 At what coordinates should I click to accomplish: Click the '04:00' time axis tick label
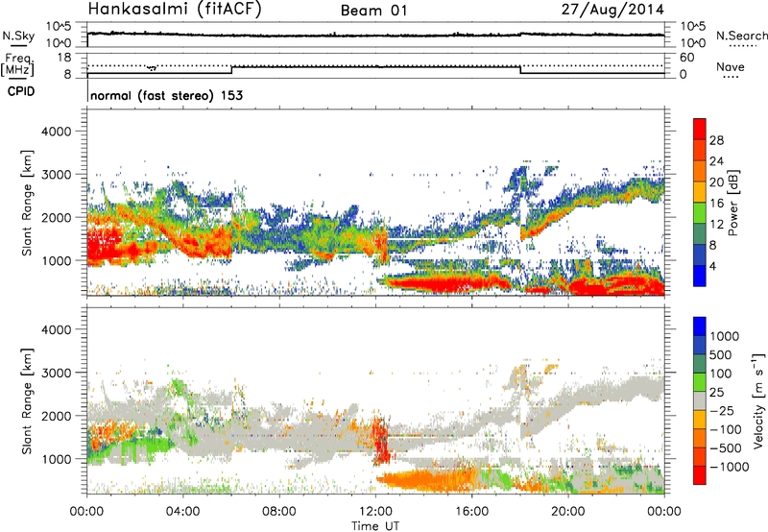[183, 512]
